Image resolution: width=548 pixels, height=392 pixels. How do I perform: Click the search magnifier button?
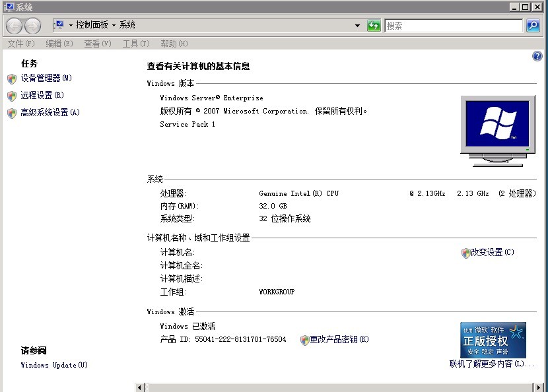(533, 26)
